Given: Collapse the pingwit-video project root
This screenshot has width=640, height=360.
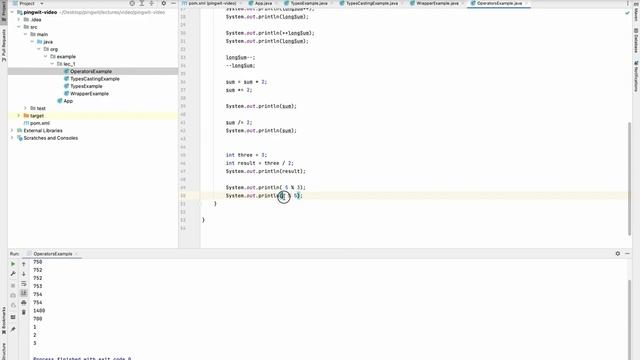Looking at the screenshot, I should (x=12, y=12).
